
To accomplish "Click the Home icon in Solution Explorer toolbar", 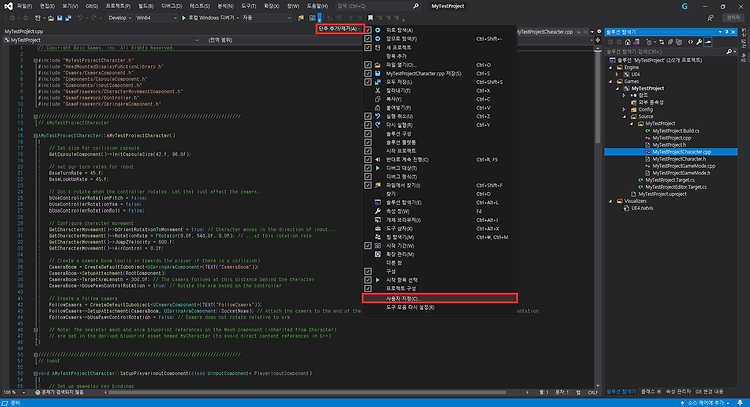I will tap(628, 42).
